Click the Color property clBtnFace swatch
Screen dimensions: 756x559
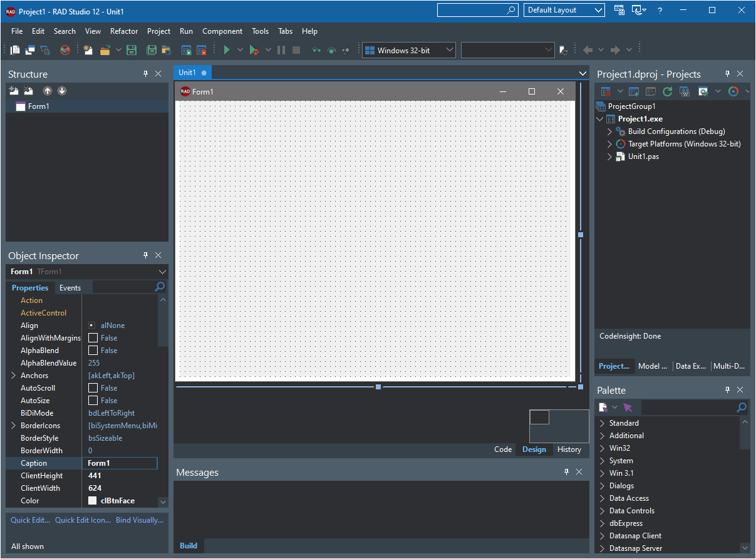coord(93,501)
